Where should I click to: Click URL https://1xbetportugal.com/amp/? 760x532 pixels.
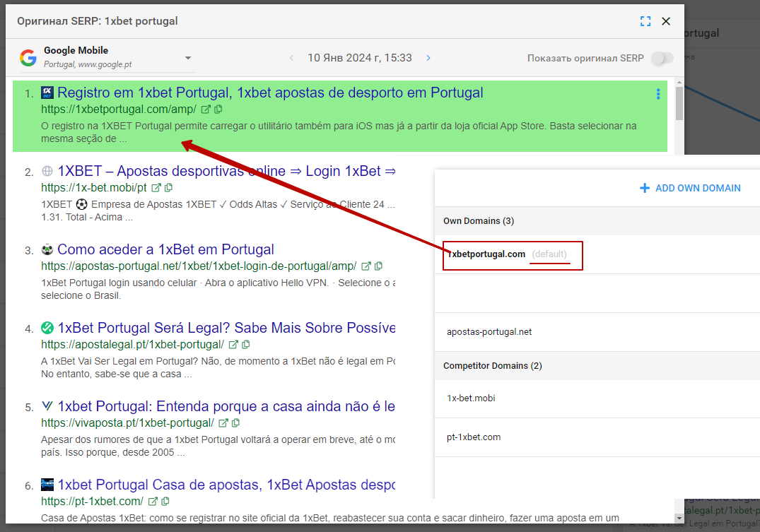[x=119, y=110]
